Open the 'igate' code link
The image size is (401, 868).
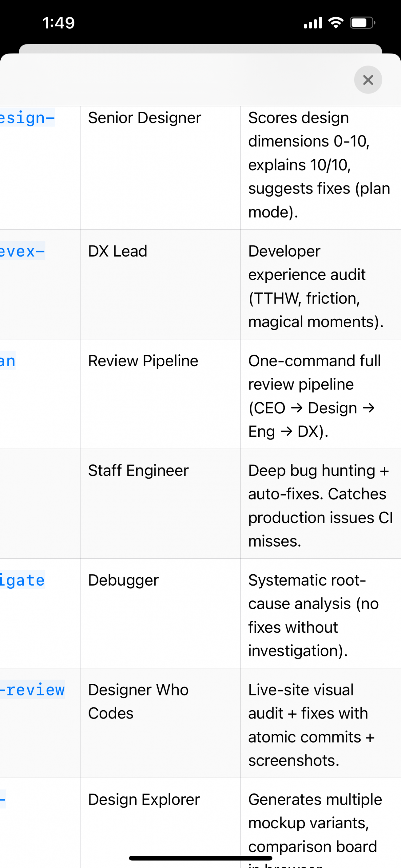coord(22,580)
